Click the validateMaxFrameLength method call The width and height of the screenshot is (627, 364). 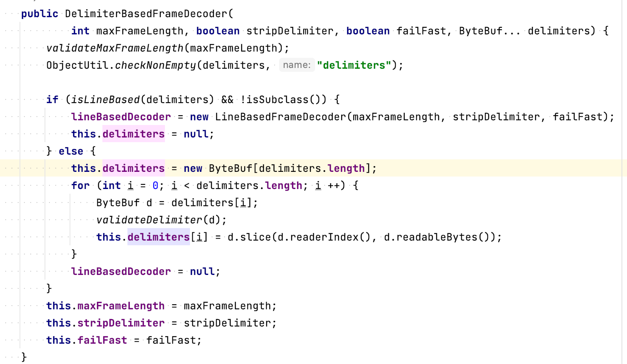click(x=115, y=48)
